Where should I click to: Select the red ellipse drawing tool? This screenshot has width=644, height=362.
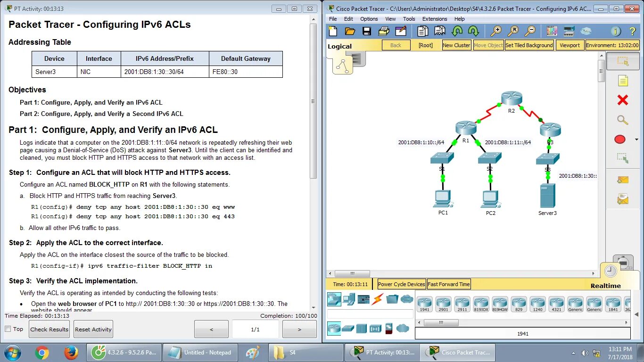click(x=620, y=139)
